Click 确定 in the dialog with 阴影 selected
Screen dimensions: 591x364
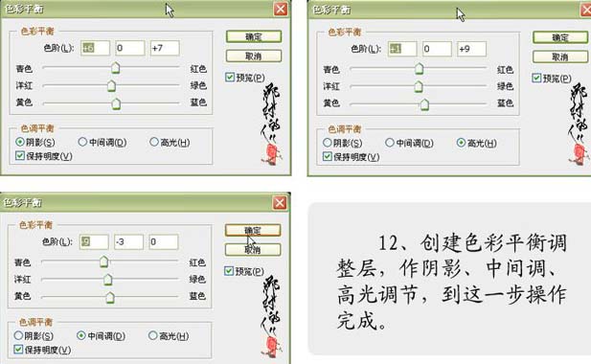(x=254, y=36)
